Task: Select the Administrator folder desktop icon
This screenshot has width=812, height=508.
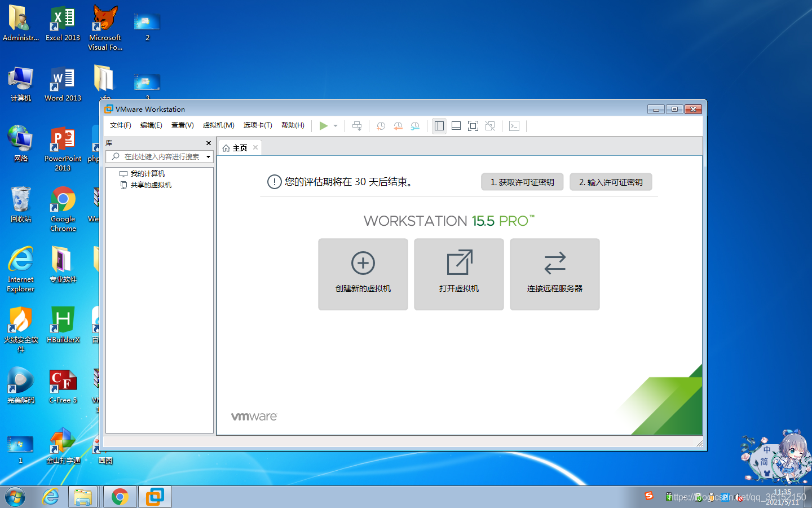Action: pyautogui.click(x=21, y=23)
